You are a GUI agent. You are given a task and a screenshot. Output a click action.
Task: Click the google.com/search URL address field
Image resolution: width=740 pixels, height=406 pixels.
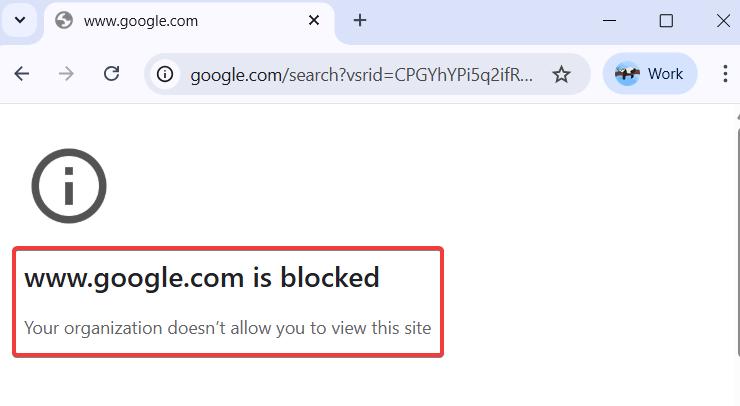click(361, 74)
